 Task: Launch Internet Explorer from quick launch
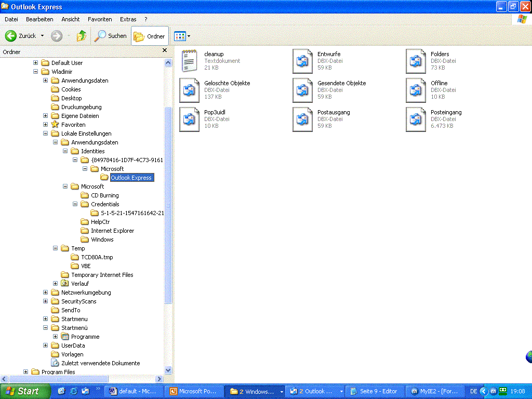(x=73, y=391)
